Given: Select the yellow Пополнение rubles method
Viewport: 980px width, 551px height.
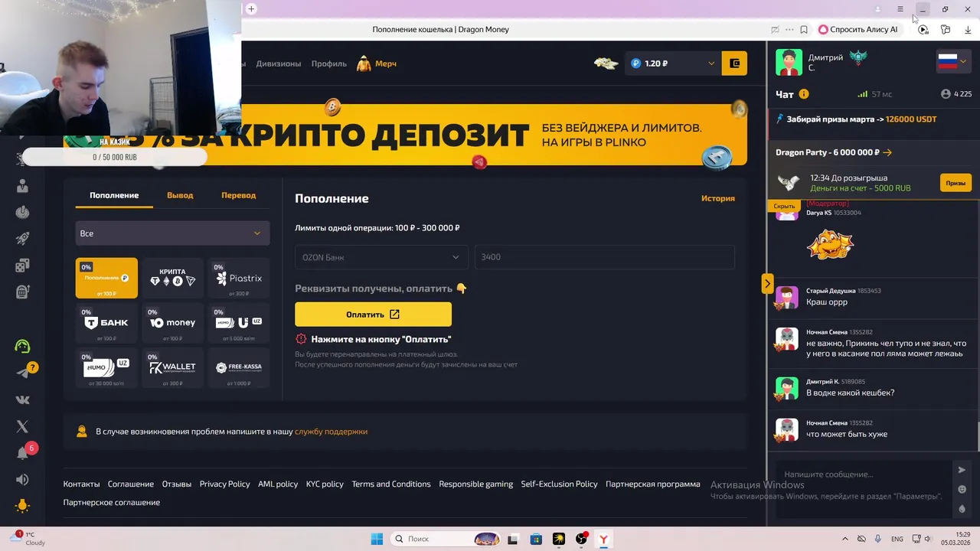Looking at the screenshot, I should (106, 278).
